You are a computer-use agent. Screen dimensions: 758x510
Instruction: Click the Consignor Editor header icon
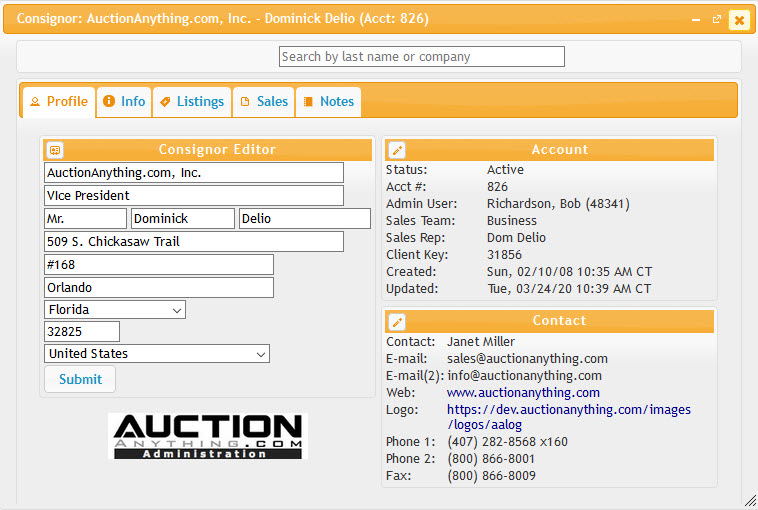55,150
